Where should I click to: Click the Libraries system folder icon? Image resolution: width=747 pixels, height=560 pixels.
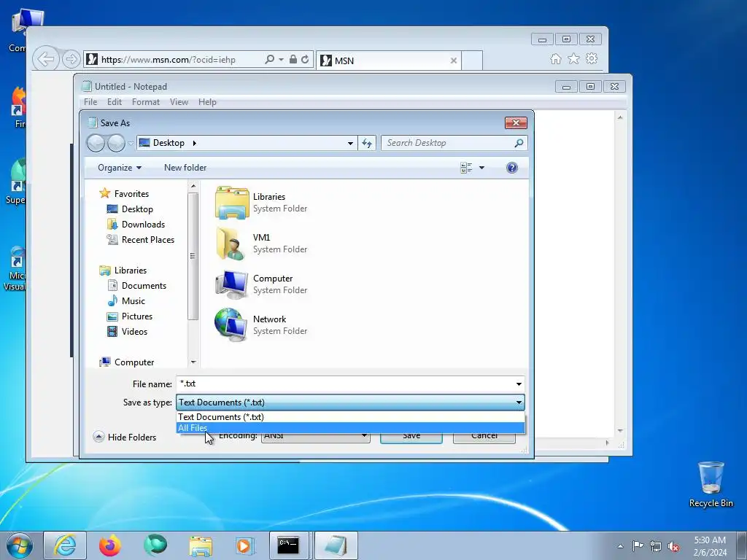pos(232,203)
